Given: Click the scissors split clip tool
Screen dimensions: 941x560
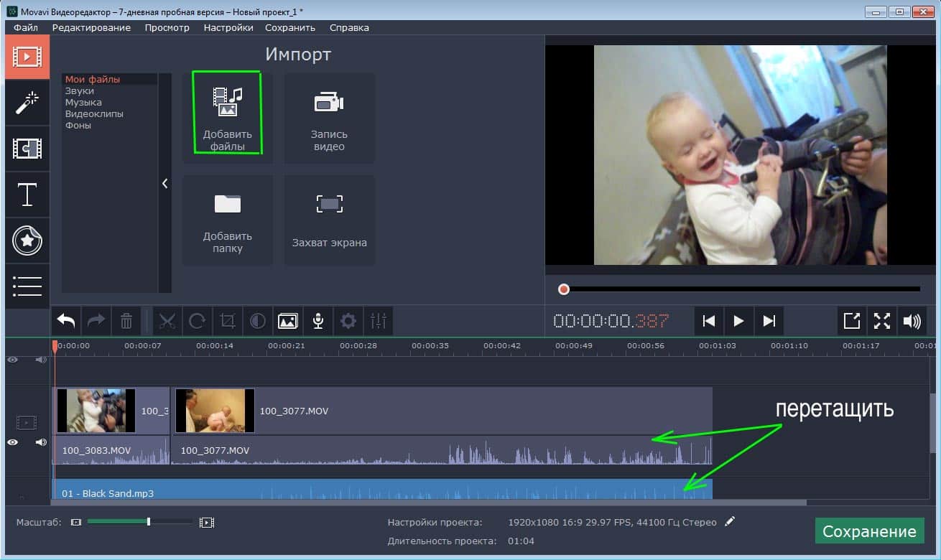Looking at the screenshot, I should (167, 321).
